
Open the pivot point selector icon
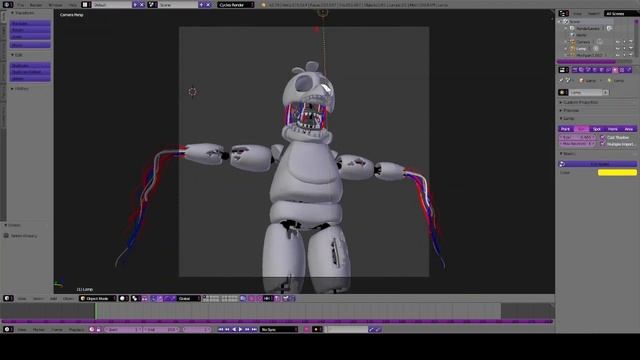(136, 298)
